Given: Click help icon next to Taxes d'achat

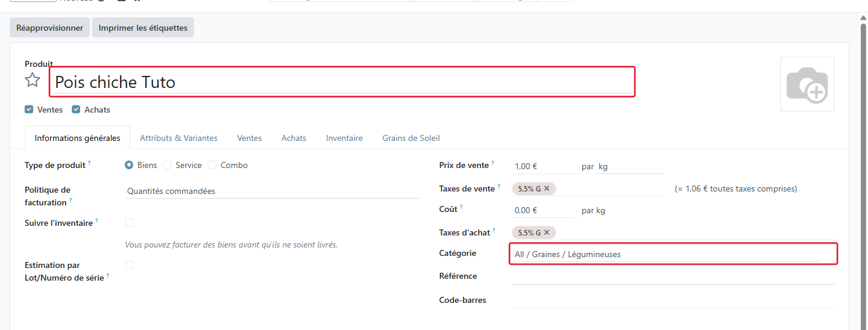Looking at the screenshot, I should click(x=494, y=231).
